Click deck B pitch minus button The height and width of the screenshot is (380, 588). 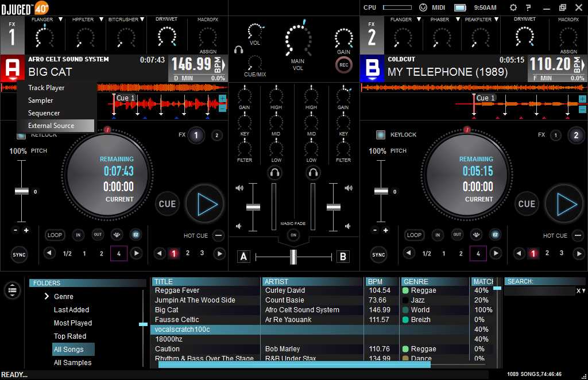click(375, 230)
